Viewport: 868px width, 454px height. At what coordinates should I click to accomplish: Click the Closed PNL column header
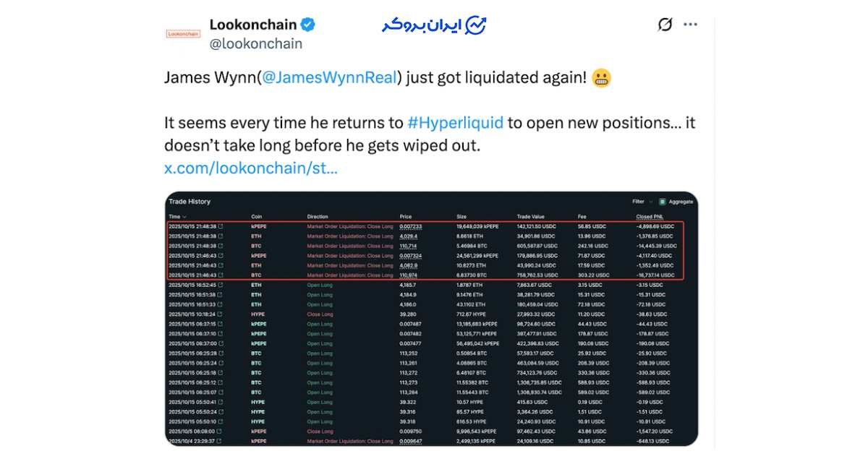[x=650, y=217]
